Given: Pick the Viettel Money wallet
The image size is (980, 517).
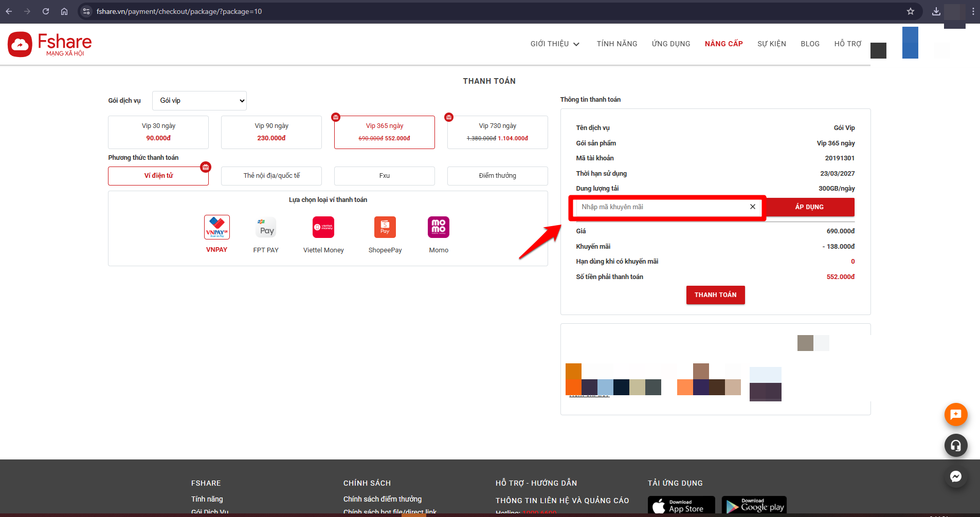Looking at the screenshot, I should (x=323, y=227).
